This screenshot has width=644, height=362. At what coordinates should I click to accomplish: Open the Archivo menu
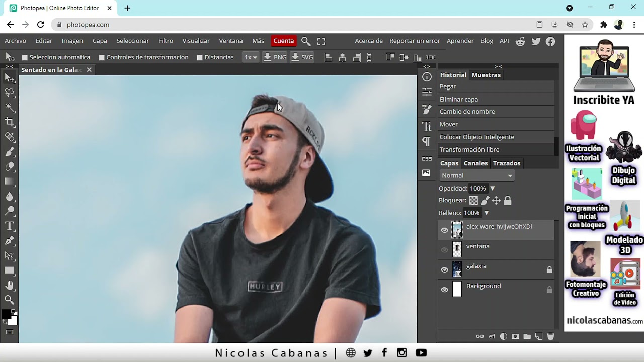[x=15, y=41]
